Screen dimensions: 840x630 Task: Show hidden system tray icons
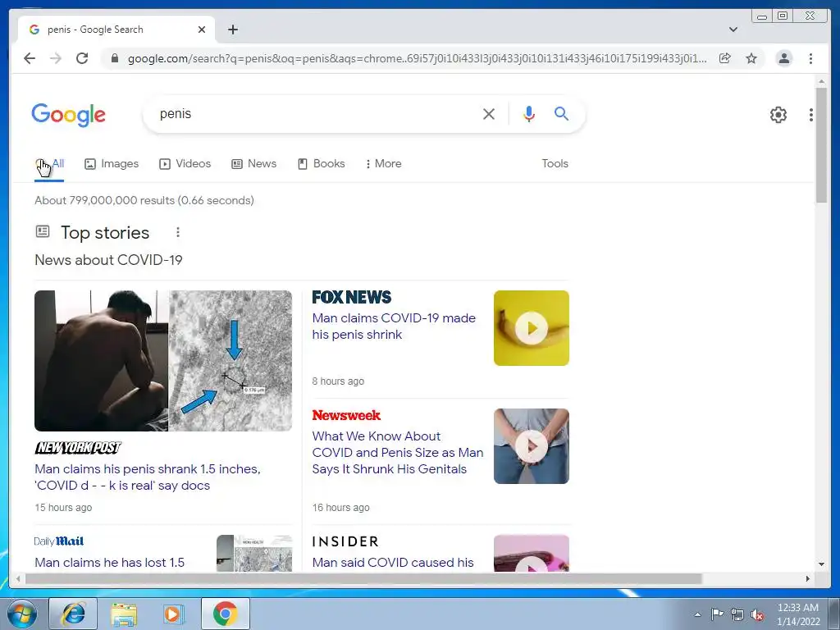tap(697, 614)
